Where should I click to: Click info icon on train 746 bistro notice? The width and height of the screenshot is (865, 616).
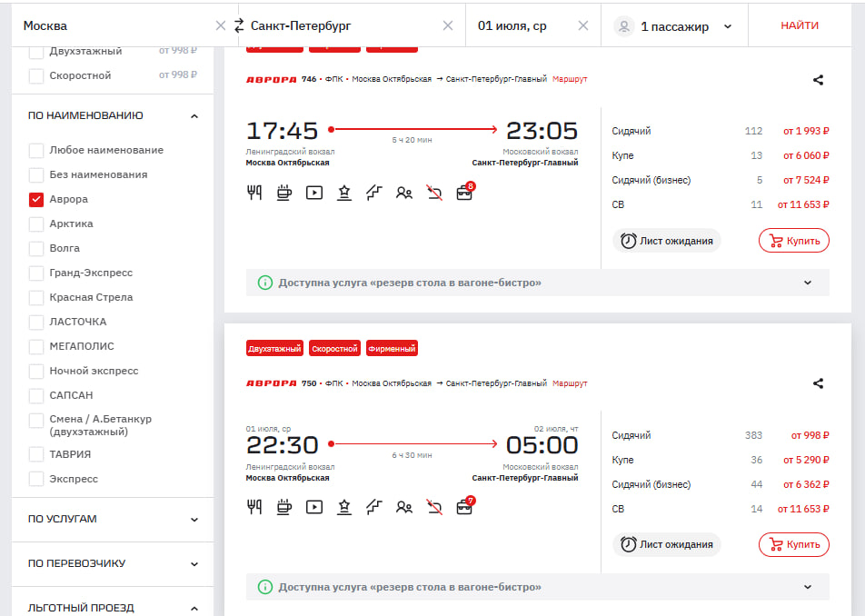point(265,283)
